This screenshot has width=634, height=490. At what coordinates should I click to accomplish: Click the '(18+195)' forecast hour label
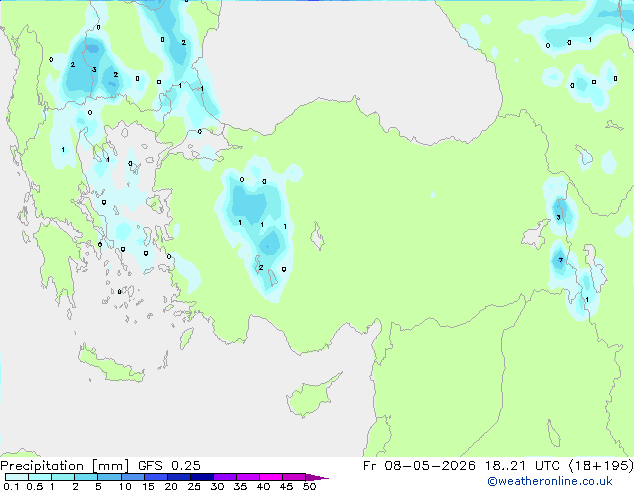601,466
